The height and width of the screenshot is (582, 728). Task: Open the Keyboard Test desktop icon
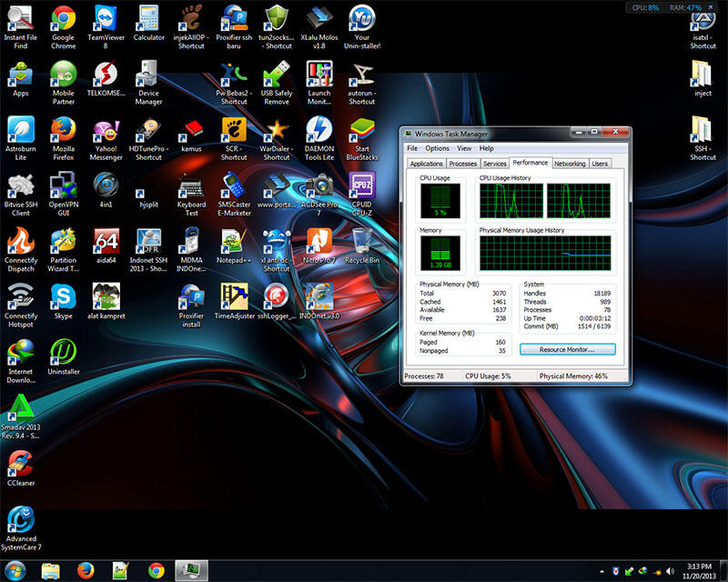coord(191,194)
